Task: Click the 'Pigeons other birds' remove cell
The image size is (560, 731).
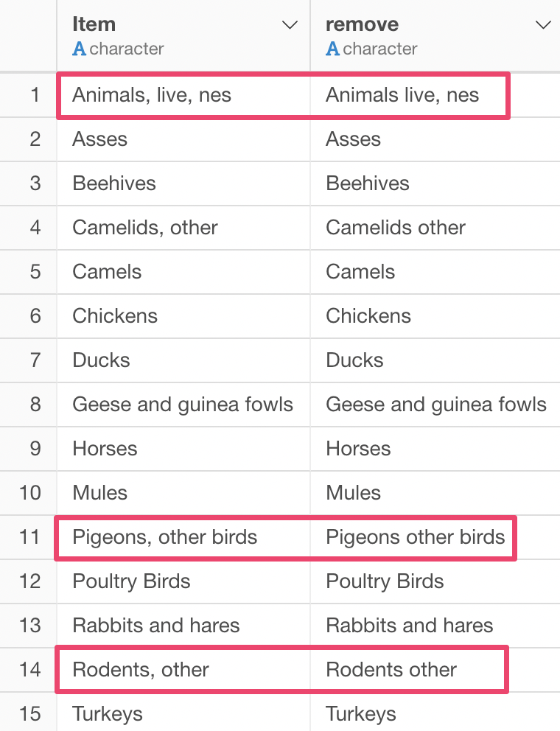Action: [x=435, y=537]
